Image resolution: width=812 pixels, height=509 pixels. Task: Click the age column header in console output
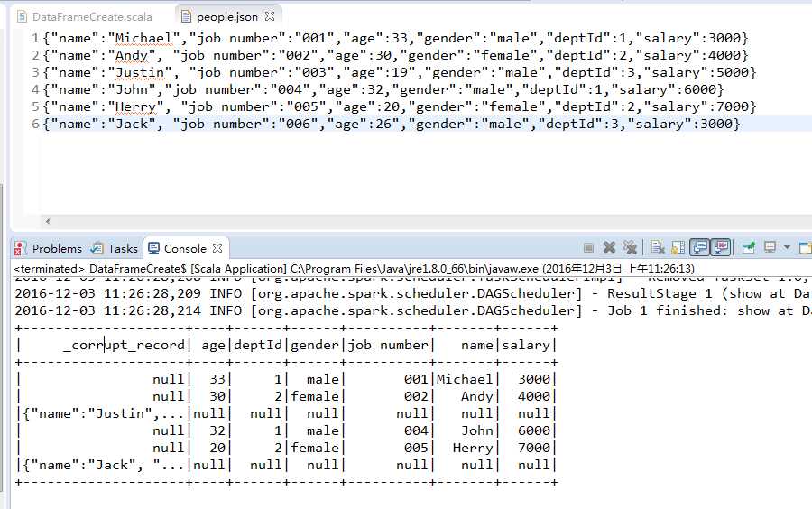point(213,346)
